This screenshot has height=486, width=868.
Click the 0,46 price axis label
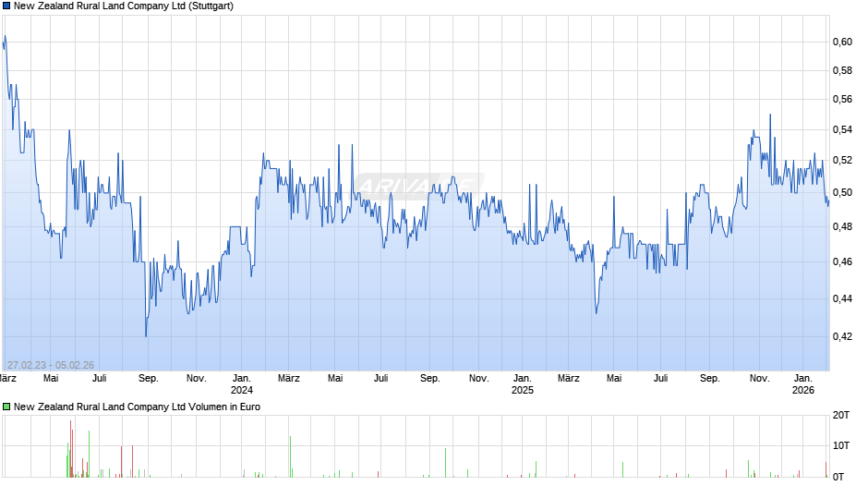click(x=842, y=261)
